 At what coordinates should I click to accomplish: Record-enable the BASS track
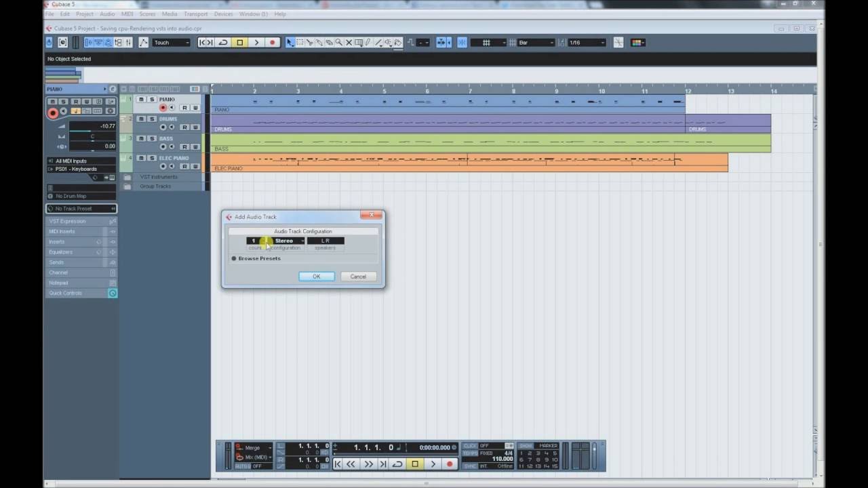pos(163,146)
